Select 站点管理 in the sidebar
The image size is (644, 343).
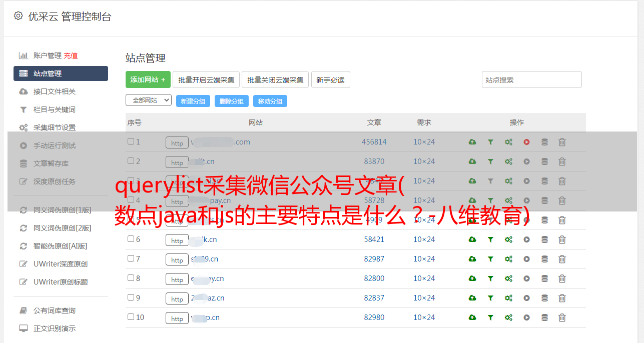(61, 73)
